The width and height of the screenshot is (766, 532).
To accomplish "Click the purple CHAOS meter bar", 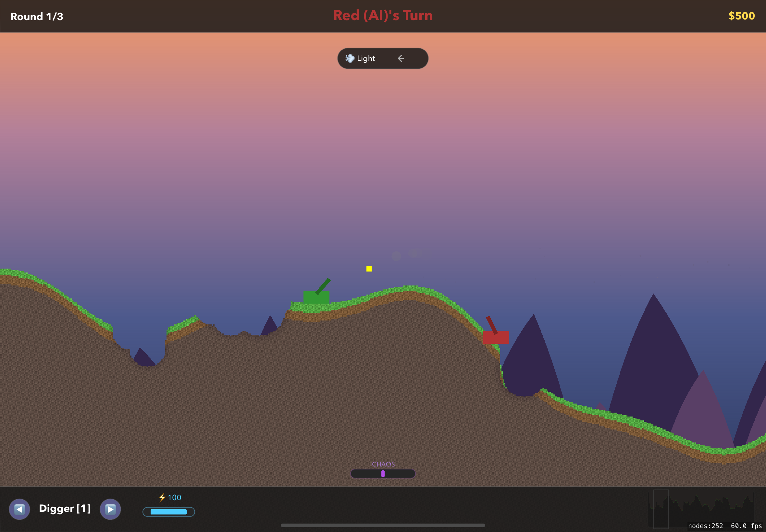I will pyautogui.click(x=382, y=473).
